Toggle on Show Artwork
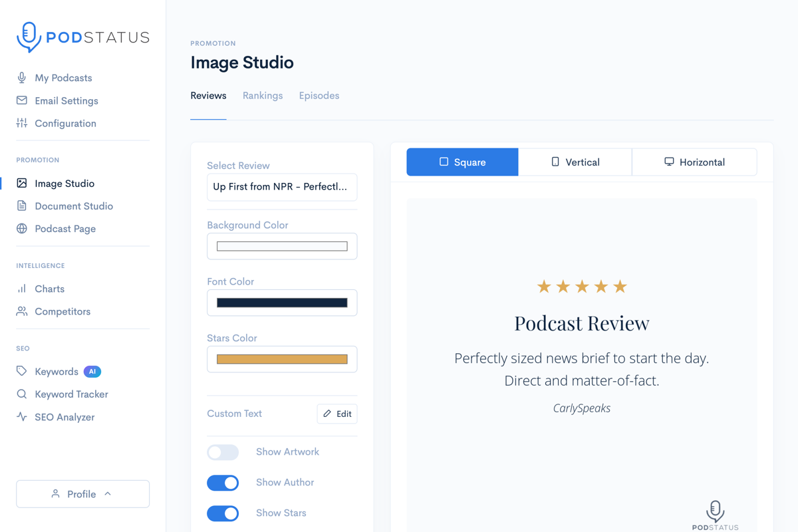Screen dimensions: 798x532 tap(223, 452)
